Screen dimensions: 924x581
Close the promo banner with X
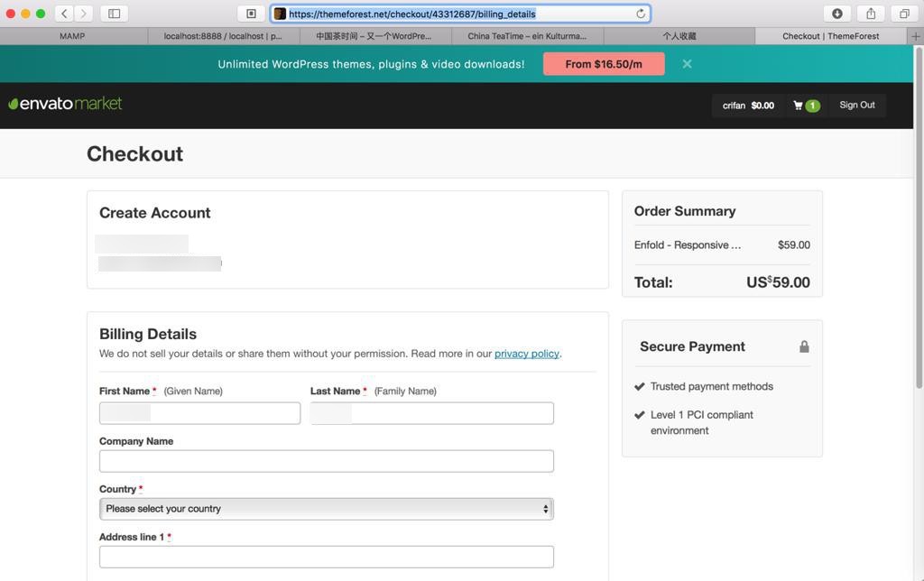687,64
